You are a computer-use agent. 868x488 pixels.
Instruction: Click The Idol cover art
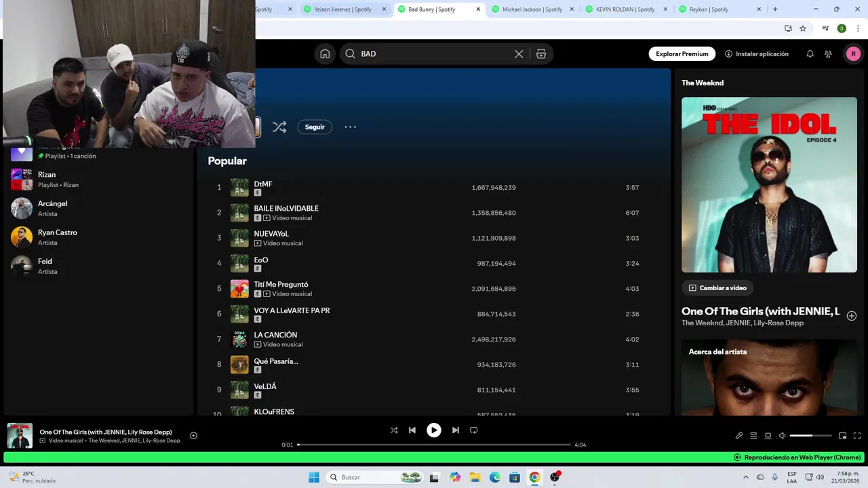pyautogui.click(x=769, y=184)
